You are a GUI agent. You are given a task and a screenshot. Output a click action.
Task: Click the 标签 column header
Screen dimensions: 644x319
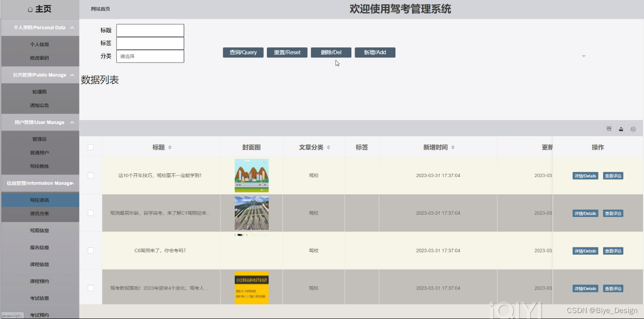[362, 148]
